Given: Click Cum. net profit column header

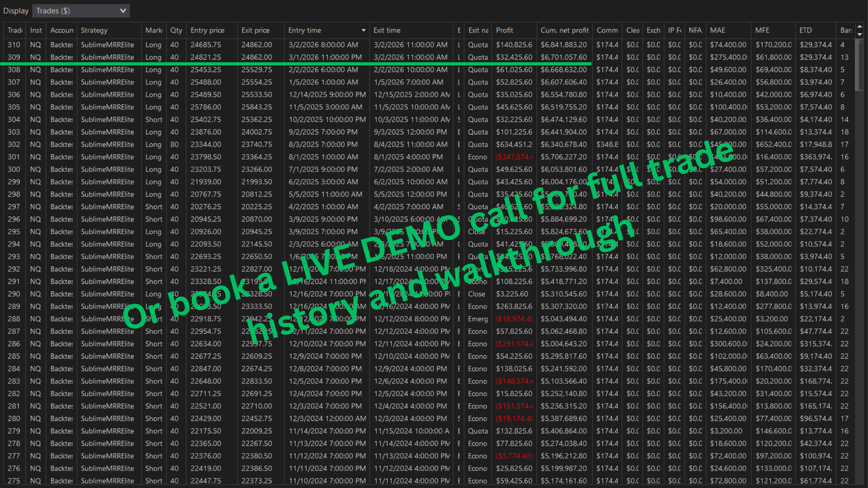Looking at the screenshot, I should [x=564, y=30].
